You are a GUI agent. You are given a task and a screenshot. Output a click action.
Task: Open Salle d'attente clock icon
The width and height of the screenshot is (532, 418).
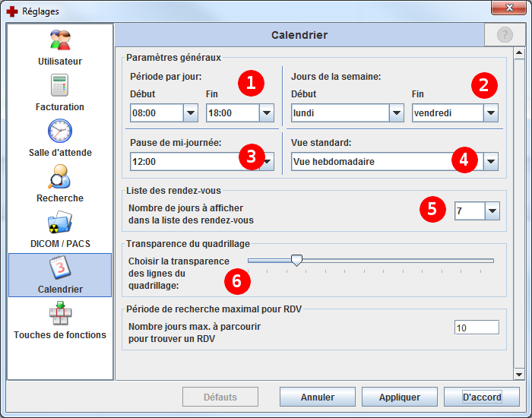(x=60, y=131)
